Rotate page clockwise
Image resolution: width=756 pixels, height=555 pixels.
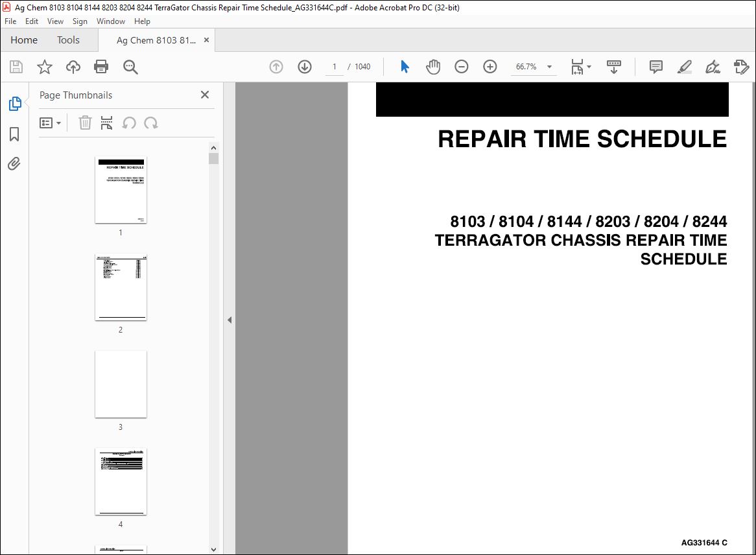[151, 123]
